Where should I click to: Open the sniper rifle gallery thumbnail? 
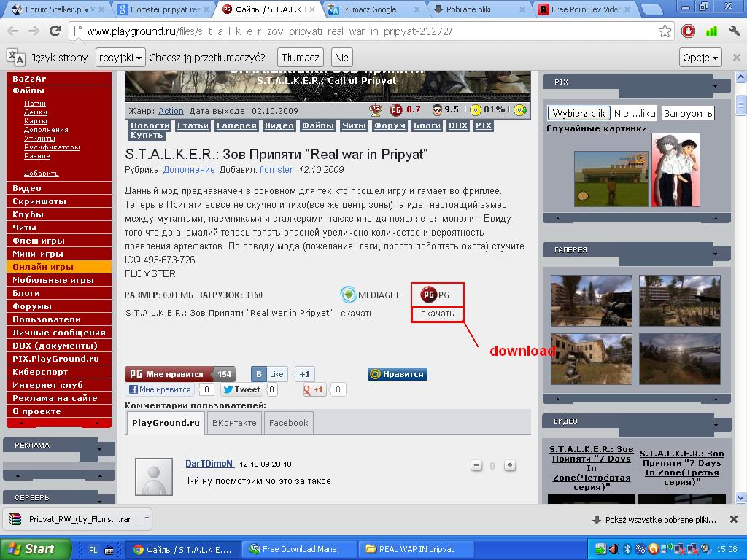click(x=591, y=300)
